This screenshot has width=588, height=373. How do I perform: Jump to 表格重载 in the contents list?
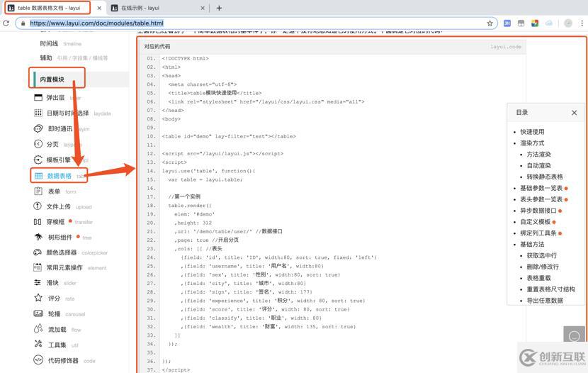539,278
